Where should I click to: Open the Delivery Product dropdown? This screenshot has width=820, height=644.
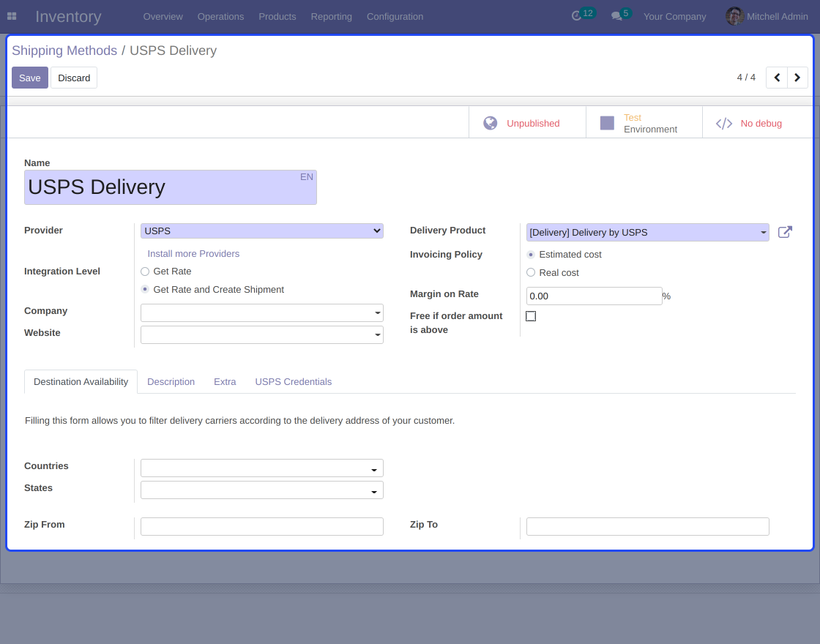647,232
